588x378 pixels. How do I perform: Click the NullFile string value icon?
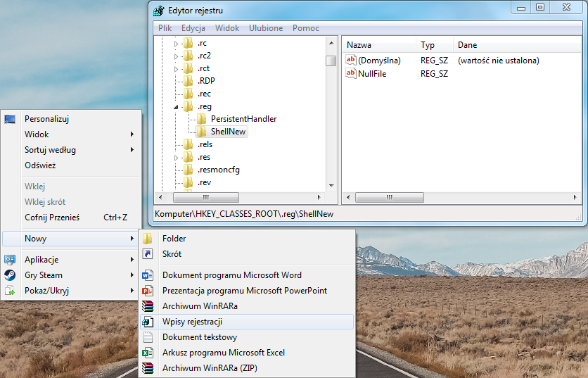click(x=351, y=73)
